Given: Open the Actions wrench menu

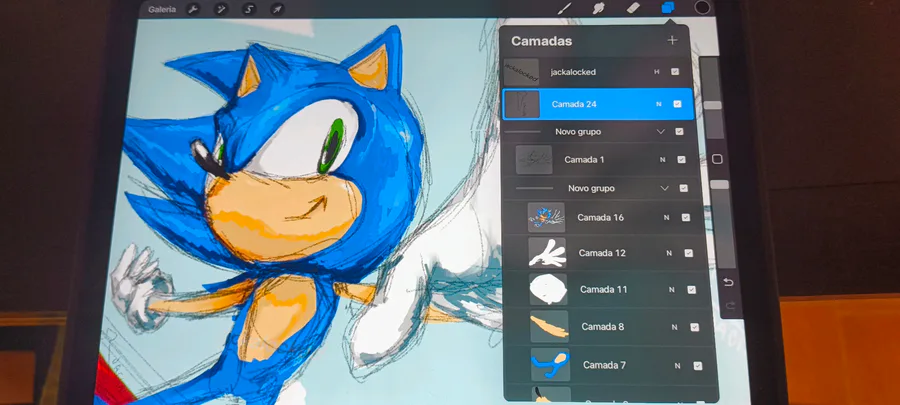Looking at the screenshot, I should (193, 9).
